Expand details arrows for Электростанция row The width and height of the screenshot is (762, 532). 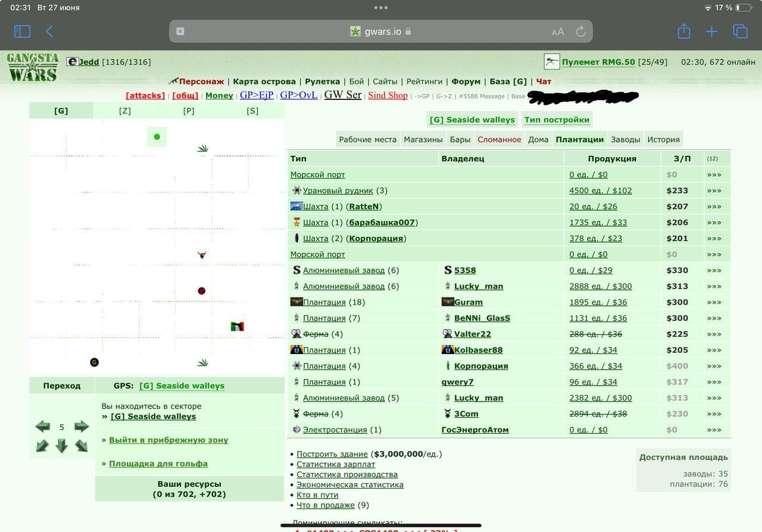pos(714,430)
